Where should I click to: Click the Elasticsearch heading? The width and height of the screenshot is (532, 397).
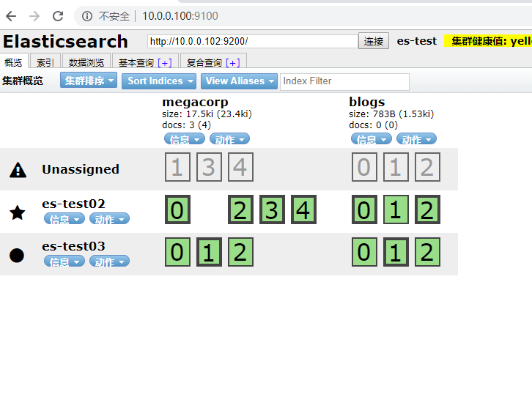click(65, 41)
